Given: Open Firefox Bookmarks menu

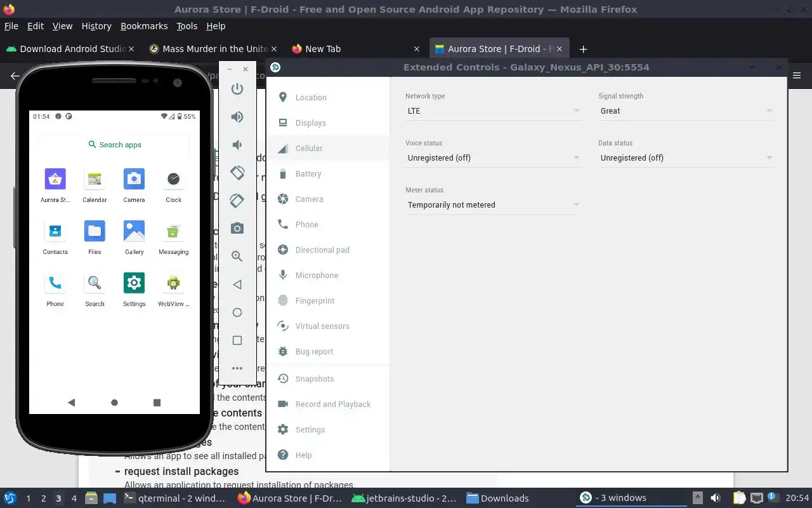Looking at the screenshot, I should pos(144,26).
